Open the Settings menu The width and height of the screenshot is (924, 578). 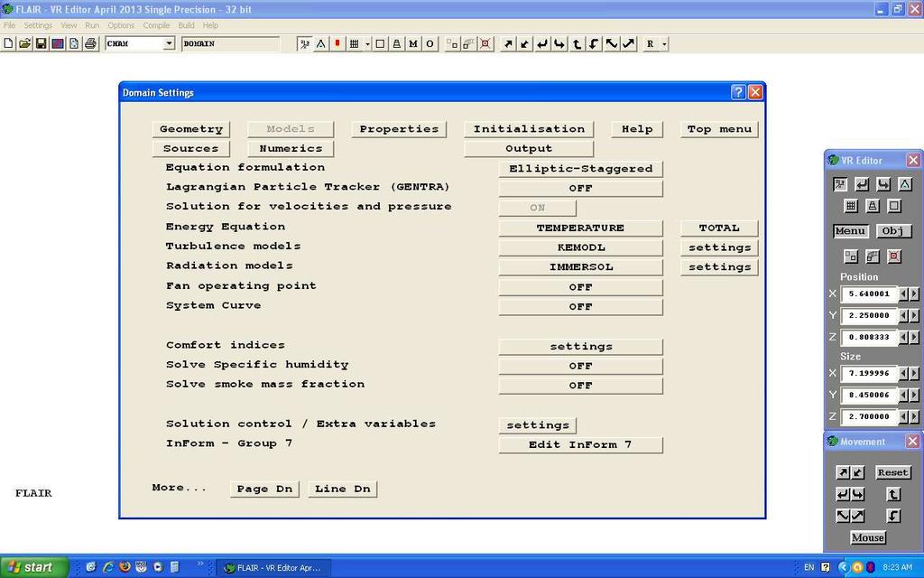point(38,25)
